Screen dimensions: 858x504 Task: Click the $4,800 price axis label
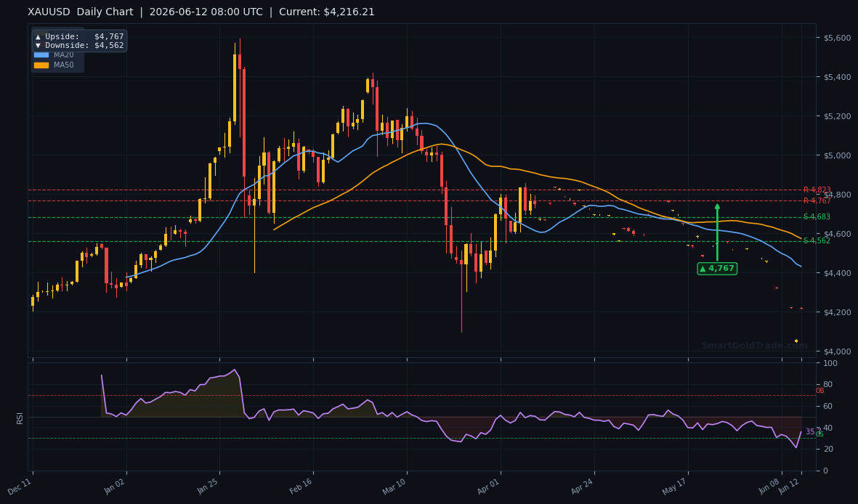837,195
